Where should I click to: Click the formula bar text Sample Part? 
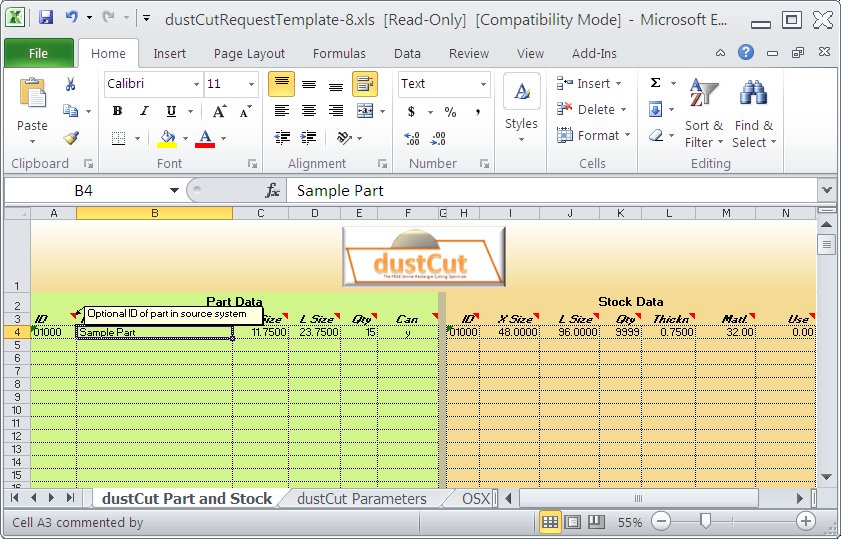click(x=340, y=191)
